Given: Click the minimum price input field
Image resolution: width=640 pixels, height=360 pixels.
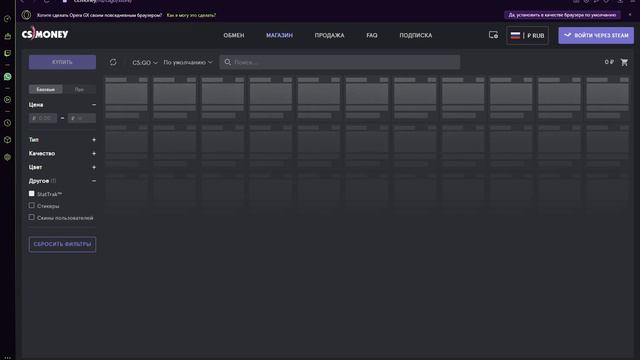Looking at the screenshot, I should [x=43, y=118].
